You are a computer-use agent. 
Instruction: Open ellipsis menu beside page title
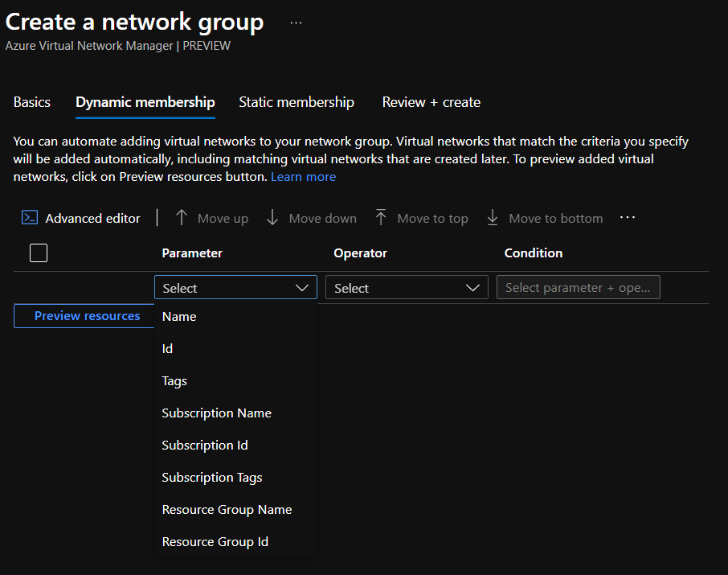coord(297,23)
